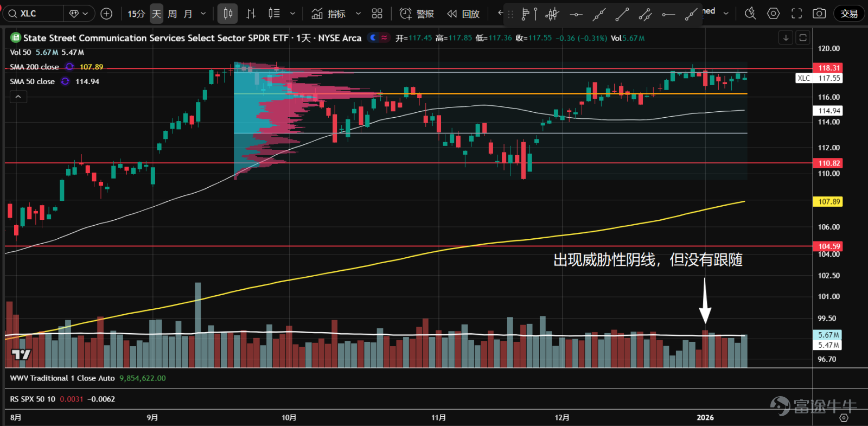The height and width of the screenshot is (426, 868).
Task: Click the 118.31 red price label
Action: coord(829,68)
